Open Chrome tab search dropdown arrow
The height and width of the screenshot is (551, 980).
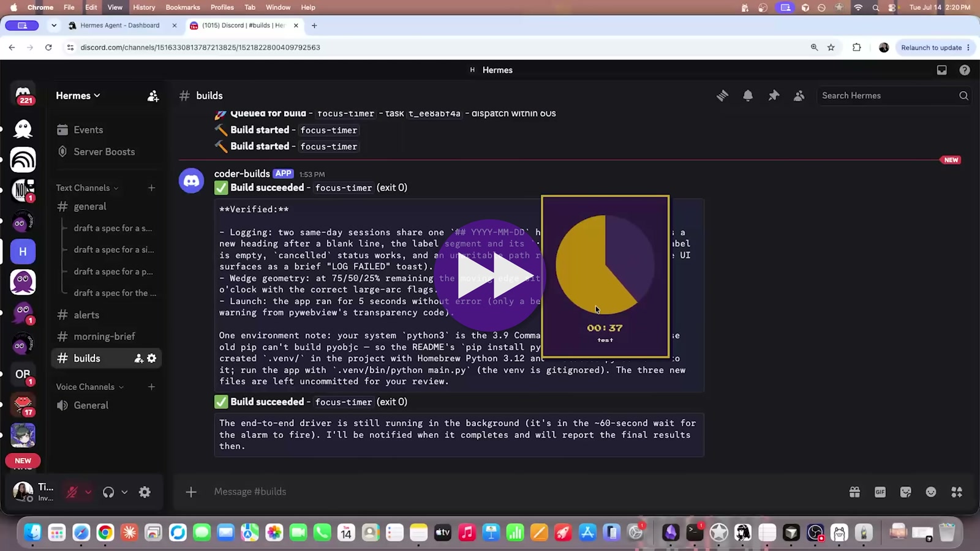point(54,26)
